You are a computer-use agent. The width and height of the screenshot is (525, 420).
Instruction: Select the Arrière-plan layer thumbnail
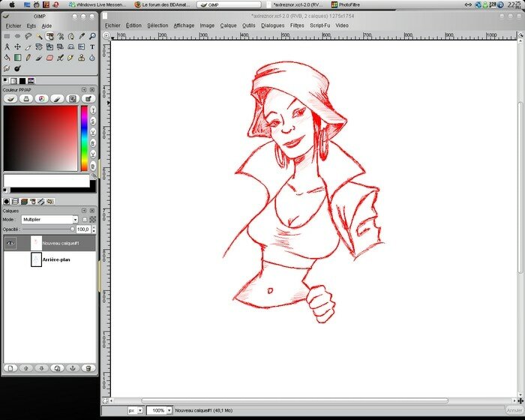pos(36,259)
